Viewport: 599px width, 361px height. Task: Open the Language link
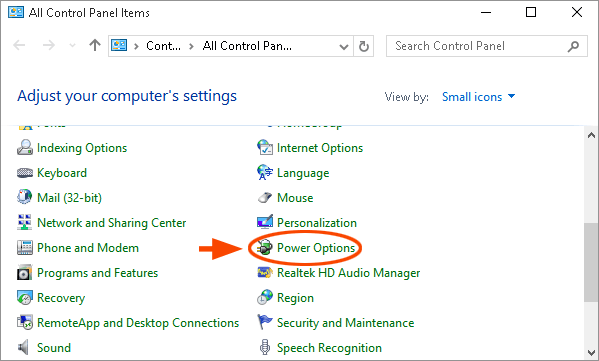click(x=303, y=173)
